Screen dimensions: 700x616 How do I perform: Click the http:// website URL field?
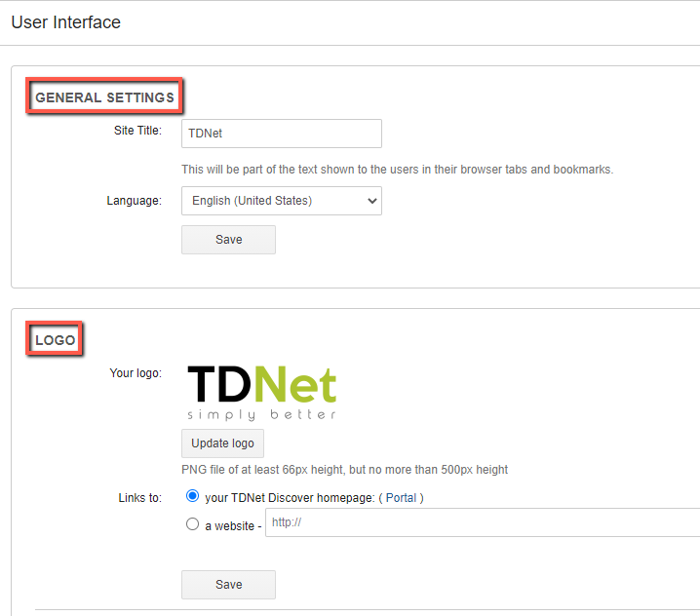(x=483, y=522)
